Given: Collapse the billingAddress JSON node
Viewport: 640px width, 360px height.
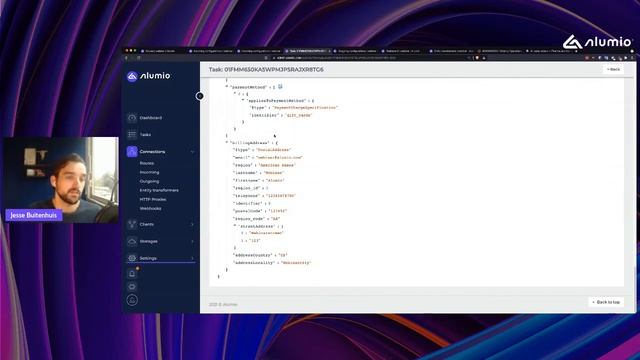Looking at the screenshot, I should click(227, 143).
